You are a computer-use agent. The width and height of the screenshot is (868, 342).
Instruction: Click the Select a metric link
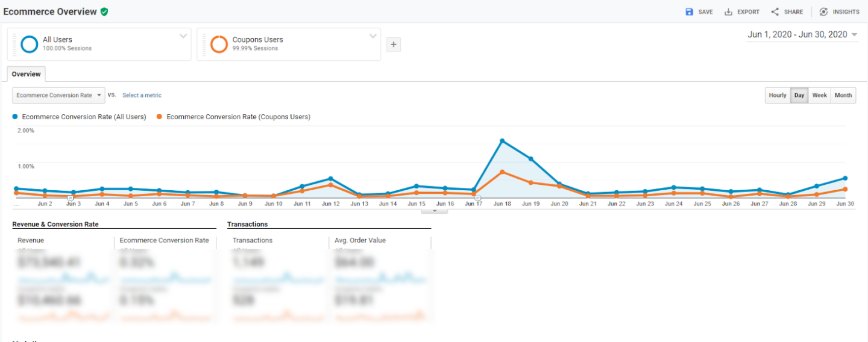[142, 95]
